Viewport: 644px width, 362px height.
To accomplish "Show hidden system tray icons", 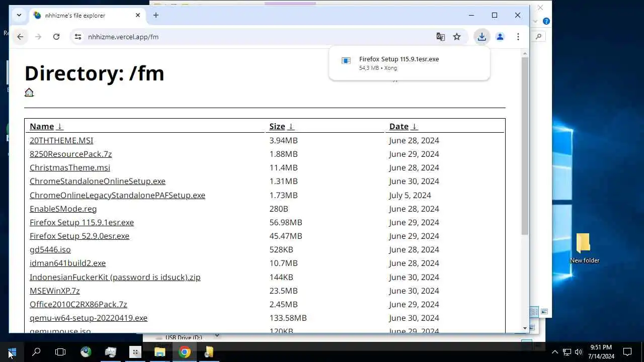I will pos(554,352).
